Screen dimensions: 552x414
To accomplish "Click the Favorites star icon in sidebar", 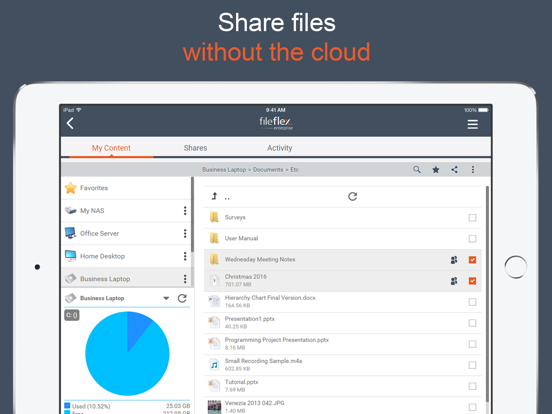I will (x=71, y=188).
